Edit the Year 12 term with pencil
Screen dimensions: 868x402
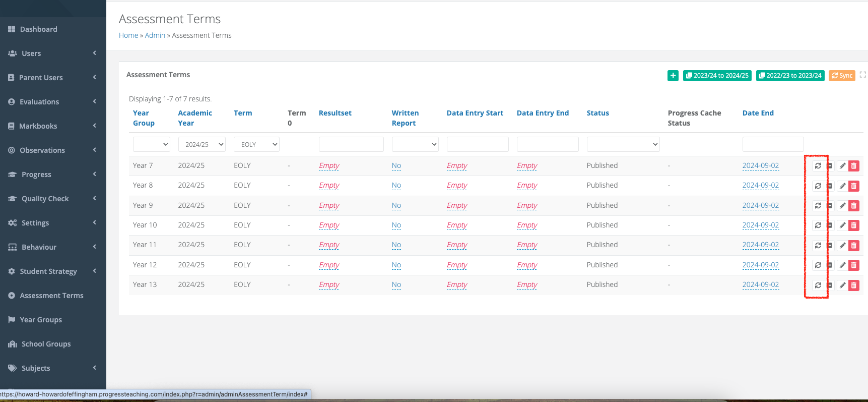pyautogui.click(x=842, y=265)
